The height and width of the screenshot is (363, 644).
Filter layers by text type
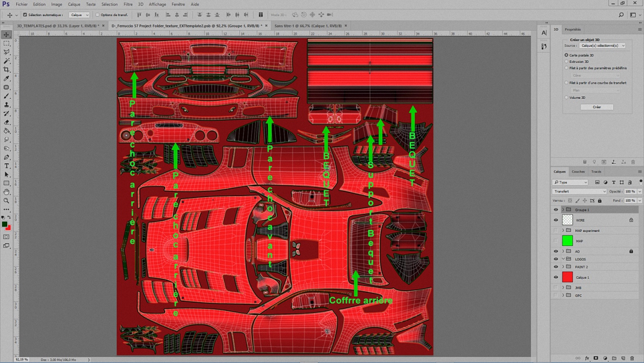(613, 183)
